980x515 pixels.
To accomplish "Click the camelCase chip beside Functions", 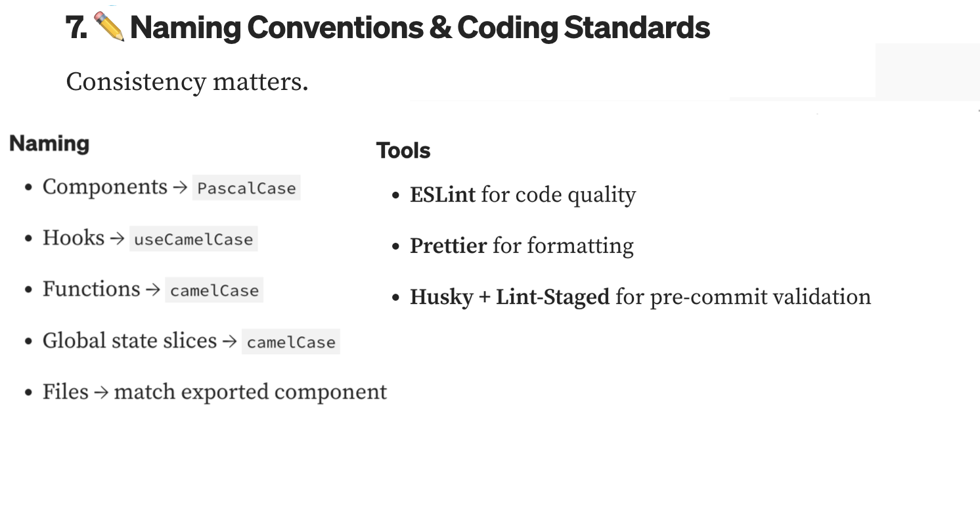I will [214, 290].
